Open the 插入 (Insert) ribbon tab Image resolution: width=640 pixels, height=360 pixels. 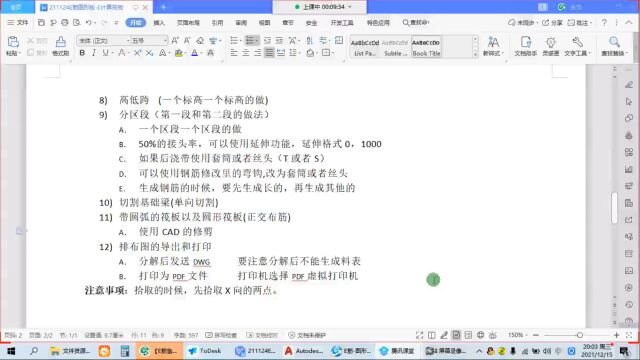click(159, 23)
